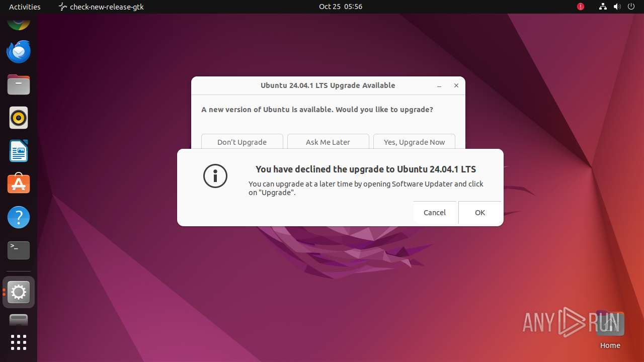Click the OK button
Screen dimensions: 644x362
[480, 213]
